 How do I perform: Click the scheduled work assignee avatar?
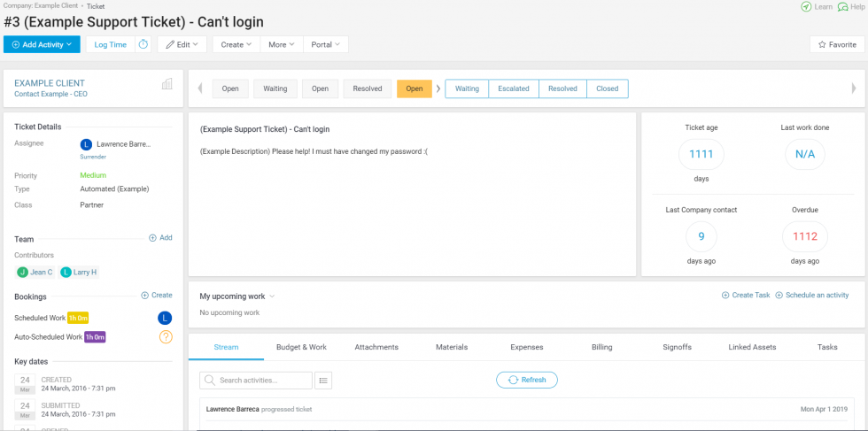(165, 318)
